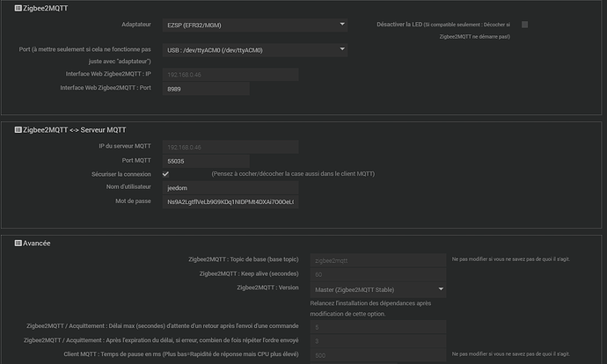This screenshot has width=607, height=364.
Task: Click the Topic de base zigbee2mqtt field
Action: coord(377,260)
